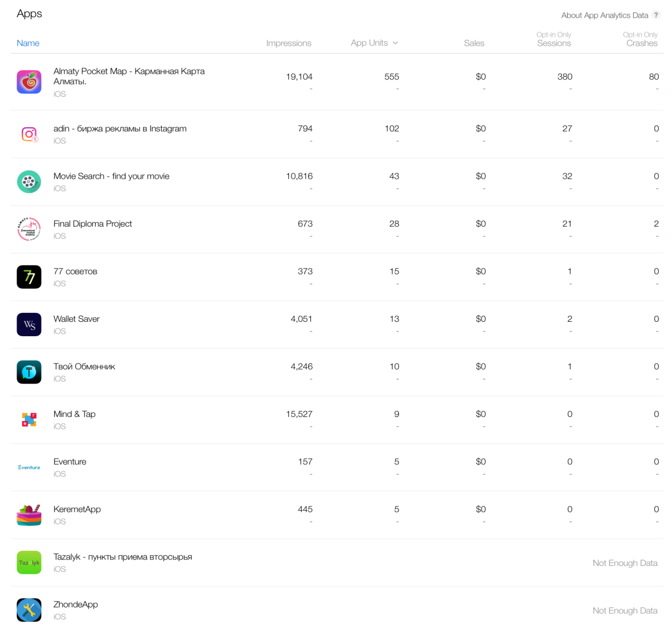672x642 pixels.
Task: Sort the list by Sales header
Action: click(474, 43)
